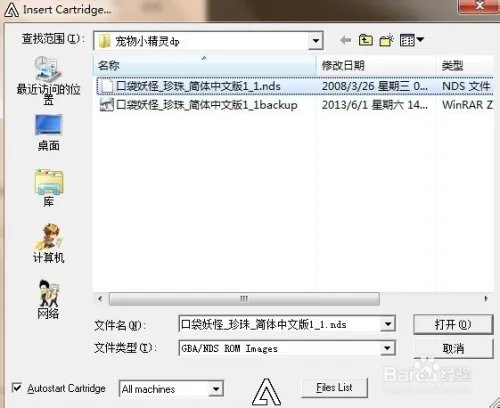Expand the file name dropdown arrow
Image resolution: width=500 pixels, height=408 pixels.
coord(387,324)
